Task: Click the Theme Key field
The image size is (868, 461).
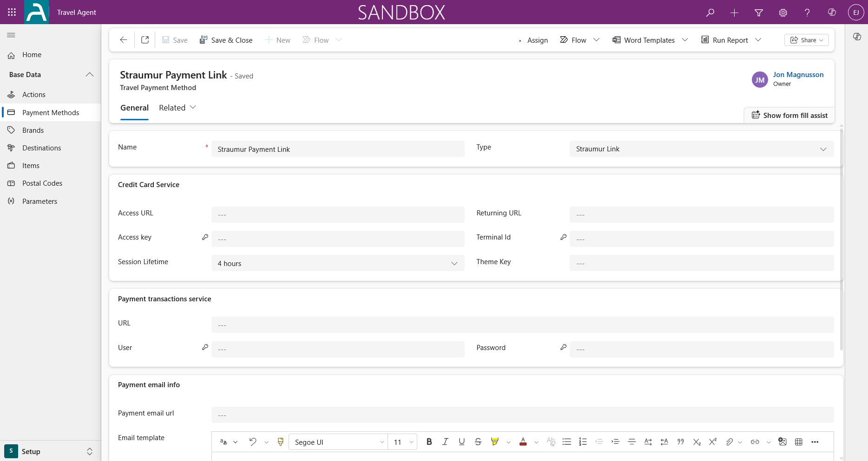Action: coord(702,263)
